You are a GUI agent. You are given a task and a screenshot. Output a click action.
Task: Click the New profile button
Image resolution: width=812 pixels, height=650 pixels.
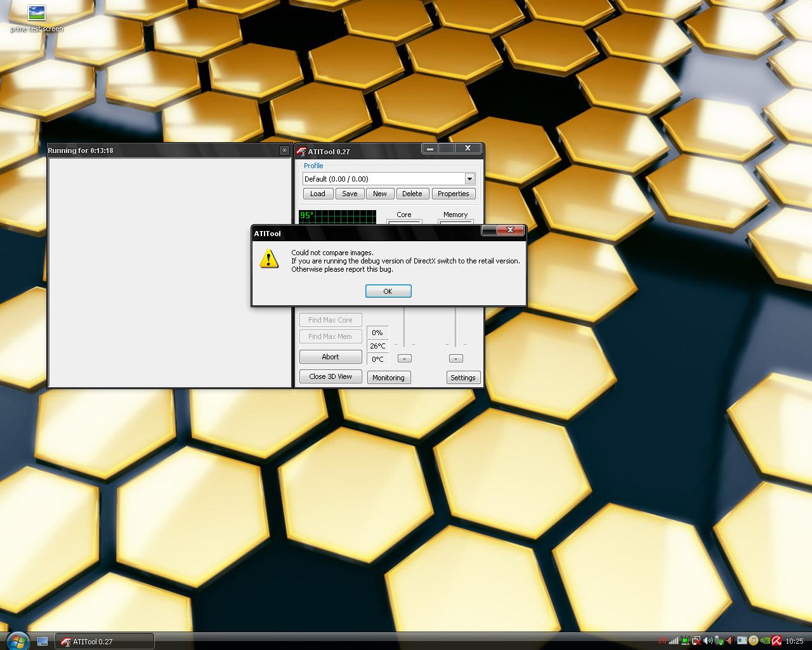(380, 194)
